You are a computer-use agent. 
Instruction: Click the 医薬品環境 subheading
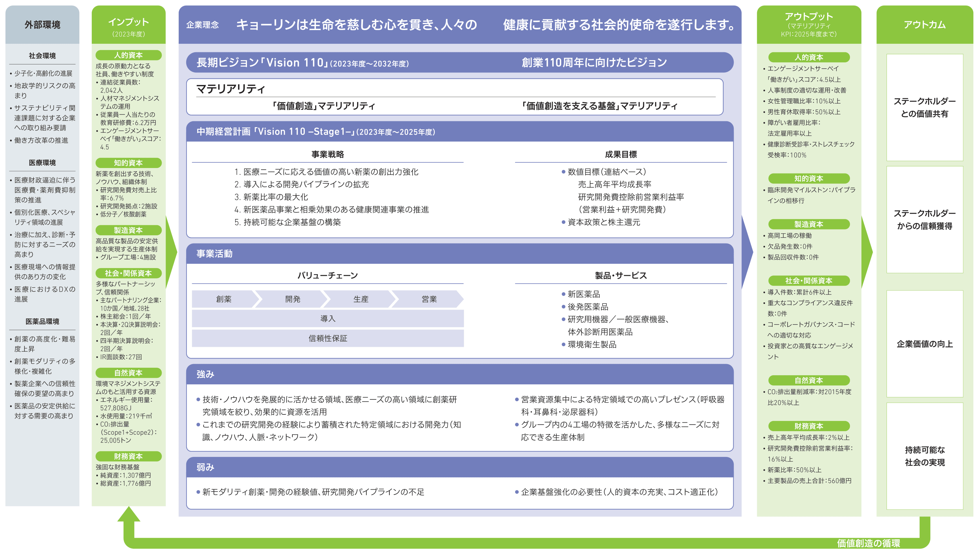[x=42, y=321]
